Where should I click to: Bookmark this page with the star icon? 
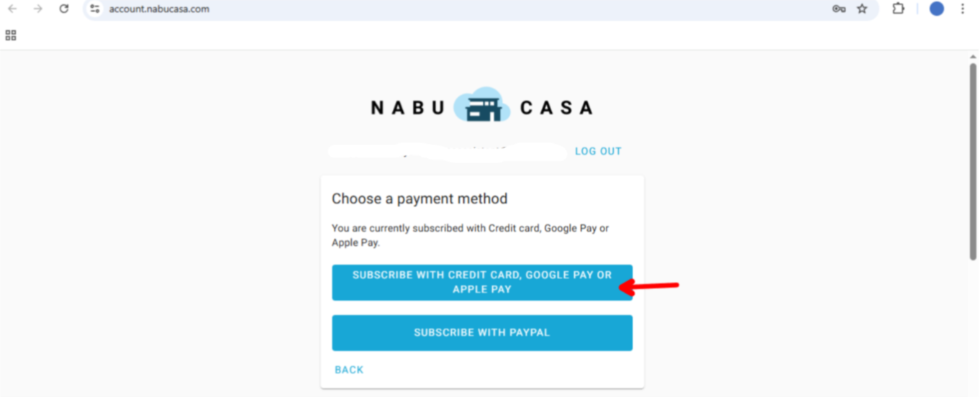862,9
